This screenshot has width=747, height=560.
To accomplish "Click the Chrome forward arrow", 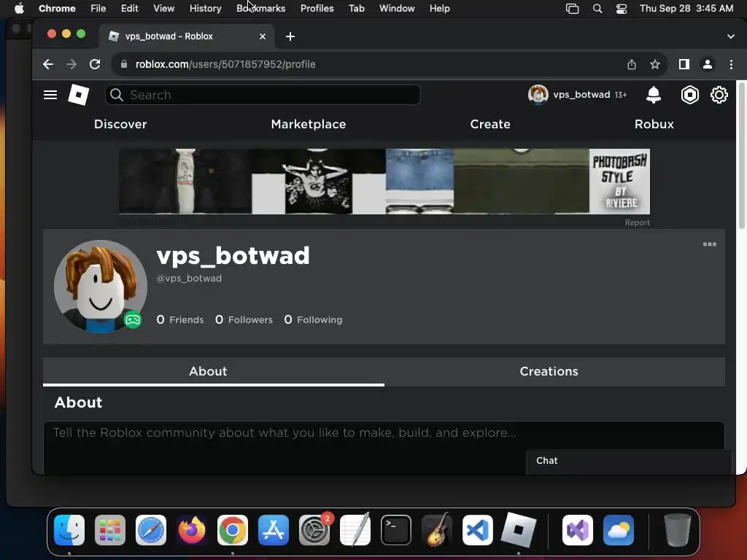I will 71,64.
